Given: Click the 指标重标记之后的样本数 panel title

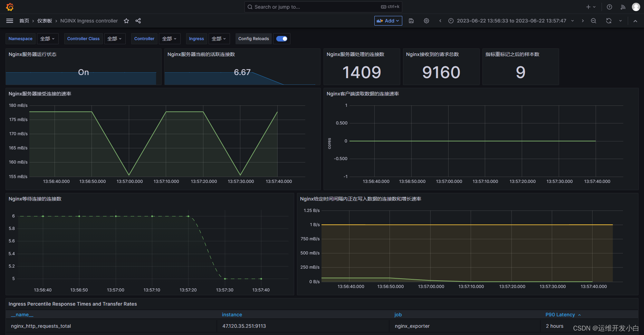Looking at the screenshot, I should coord(512,54).
